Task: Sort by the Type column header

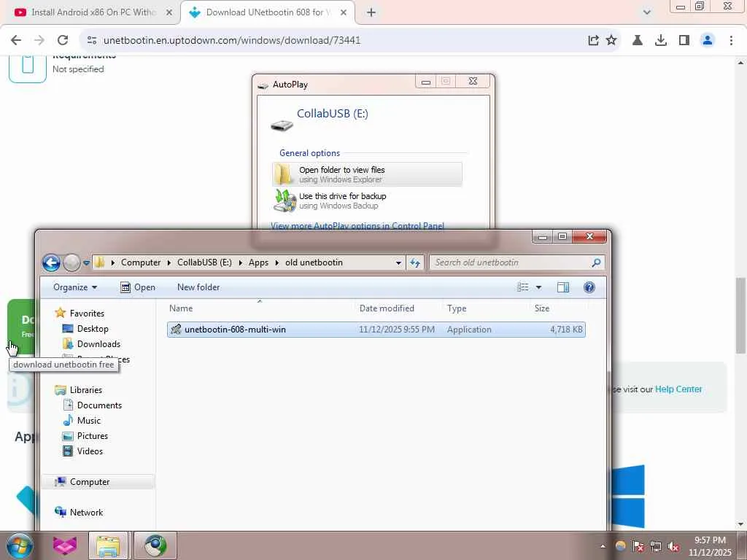Action: [487, 308]
